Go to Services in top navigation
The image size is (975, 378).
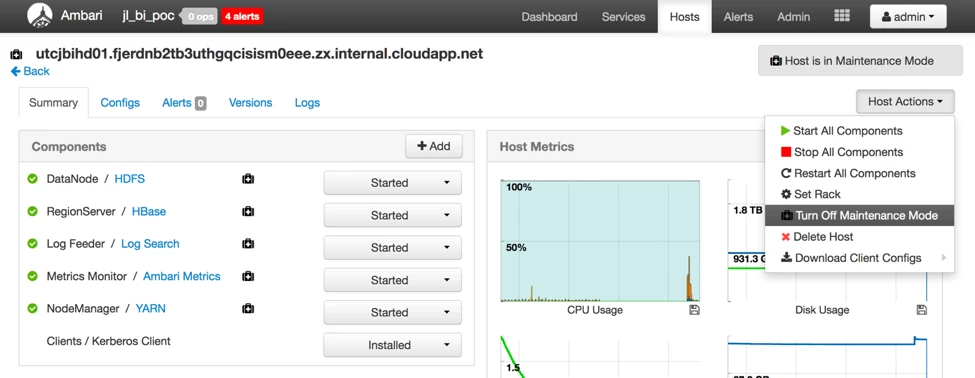click(624, 17)
